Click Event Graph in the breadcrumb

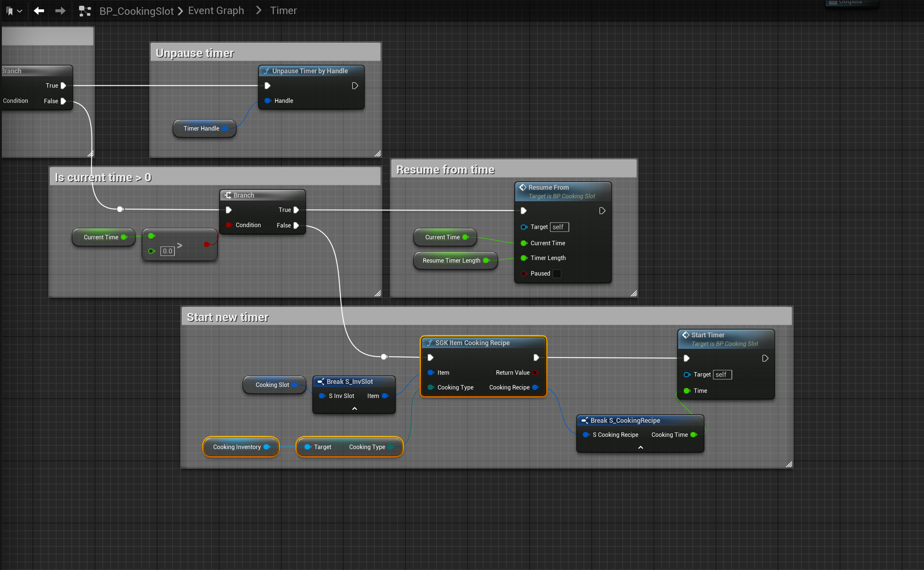(x=216, y=11)
